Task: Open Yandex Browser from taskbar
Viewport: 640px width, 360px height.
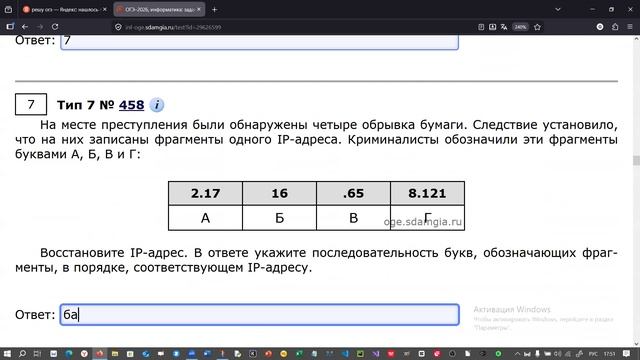Action: coord(84,354)
